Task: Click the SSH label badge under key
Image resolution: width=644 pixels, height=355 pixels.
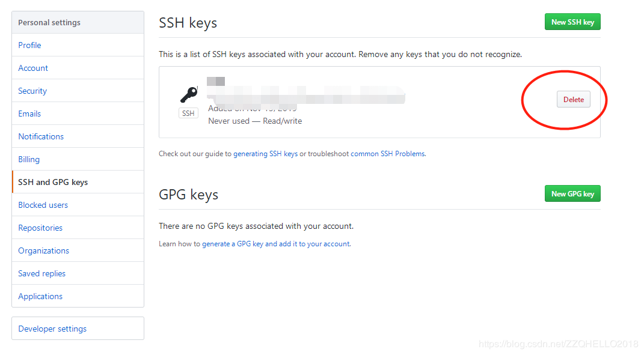Action: [x=189, y=114]
